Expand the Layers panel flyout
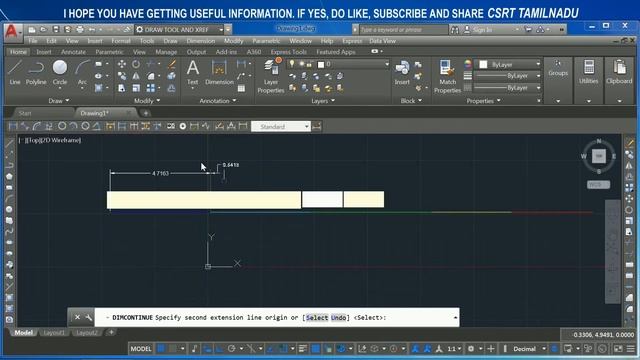 323,100
